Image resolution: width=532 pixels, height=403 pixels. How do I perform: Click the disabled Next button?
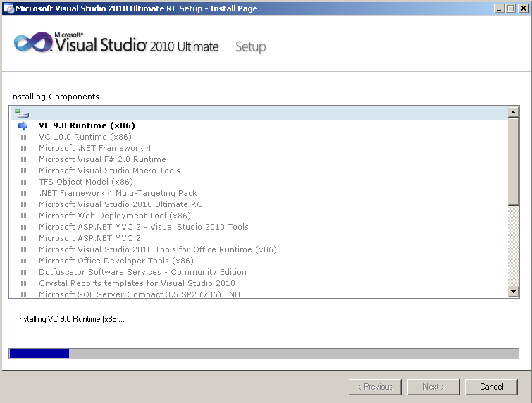pos(433,387)
